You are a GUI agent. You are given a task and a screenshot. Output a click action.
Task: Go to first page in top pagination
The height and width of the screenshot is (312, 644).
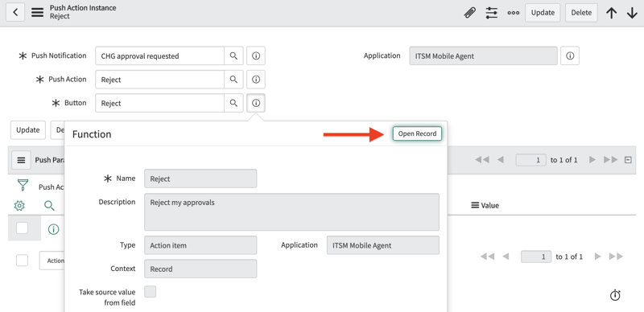click(x=482, y=160)
